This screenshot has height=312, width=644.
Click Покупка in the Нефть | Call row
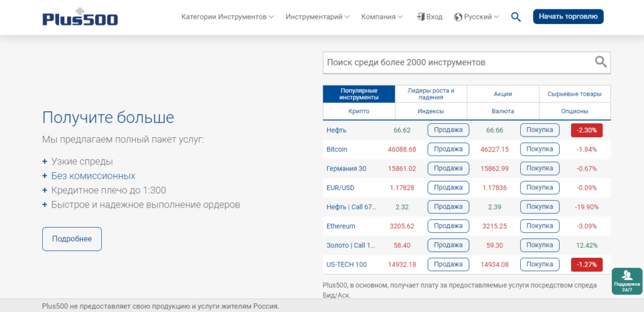(540, 207)
